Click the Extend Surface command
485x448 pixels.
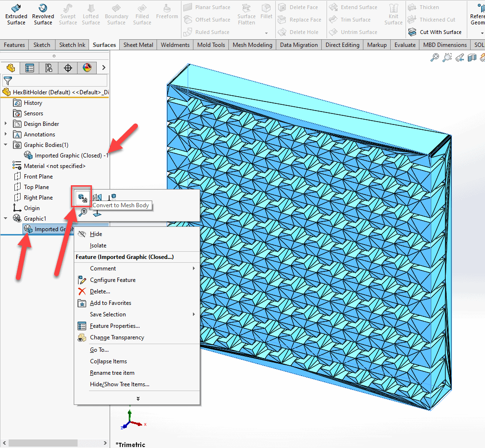pos(353,7)
